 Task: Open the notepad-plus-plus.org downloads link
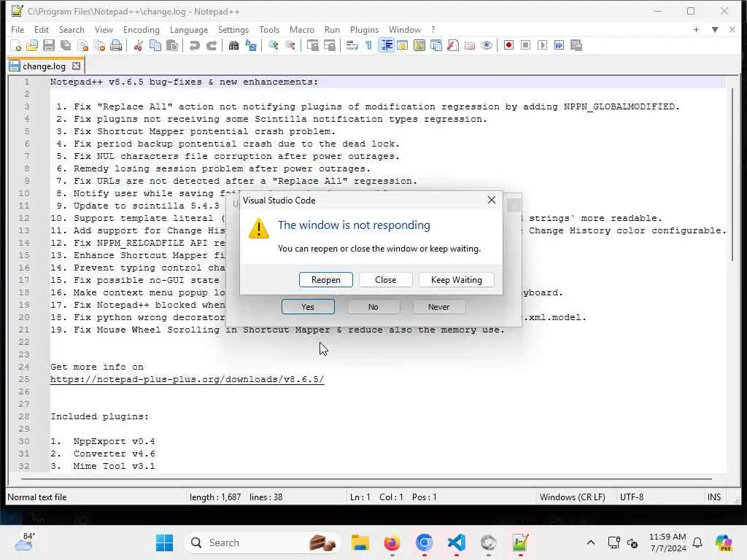click(x=187, y=379)
